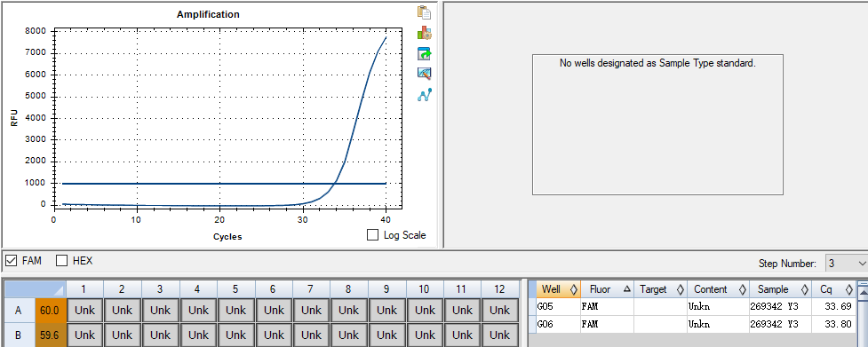
Task: Select well A9 Unk
Action: point(387,311)
